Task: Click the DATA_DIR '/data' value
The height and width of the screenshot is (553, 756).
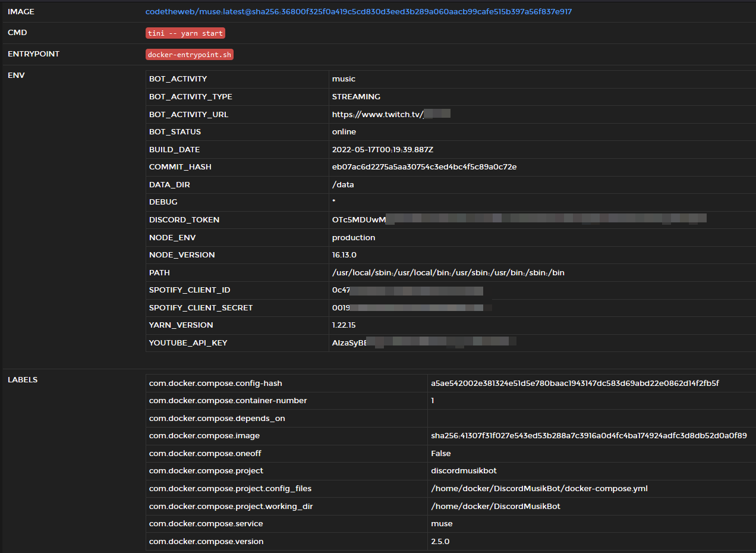Action: click(342, 184)
